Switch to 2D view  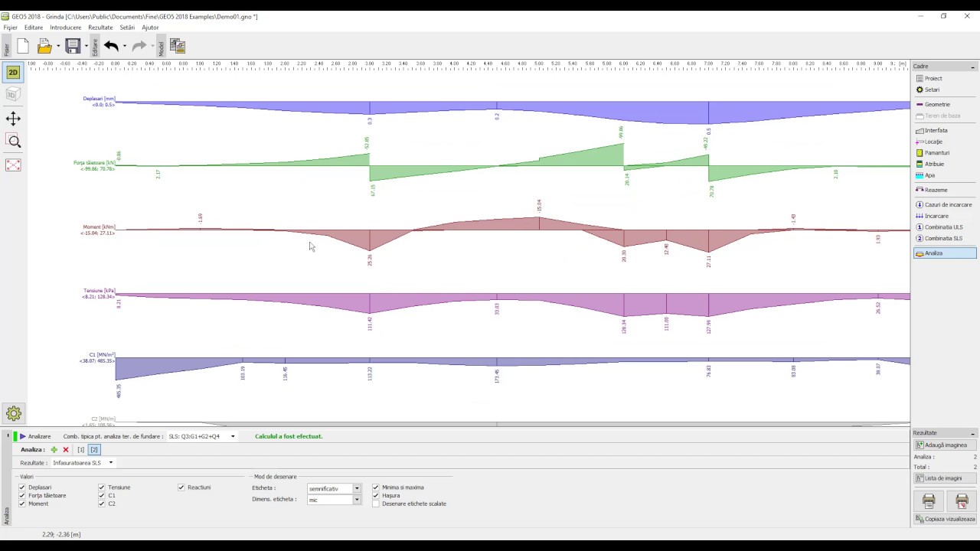13,72
